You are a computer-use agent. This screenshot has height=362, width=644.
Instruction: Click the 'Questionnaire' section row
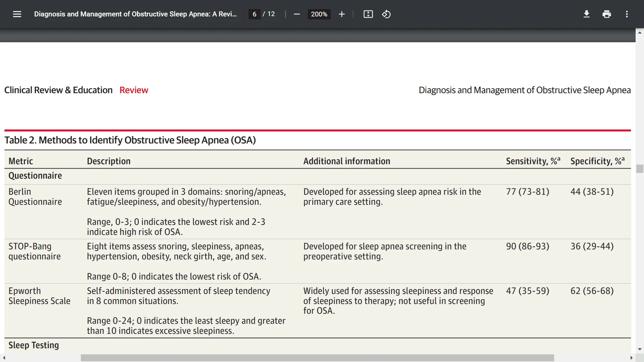click(x=318, y=176)
